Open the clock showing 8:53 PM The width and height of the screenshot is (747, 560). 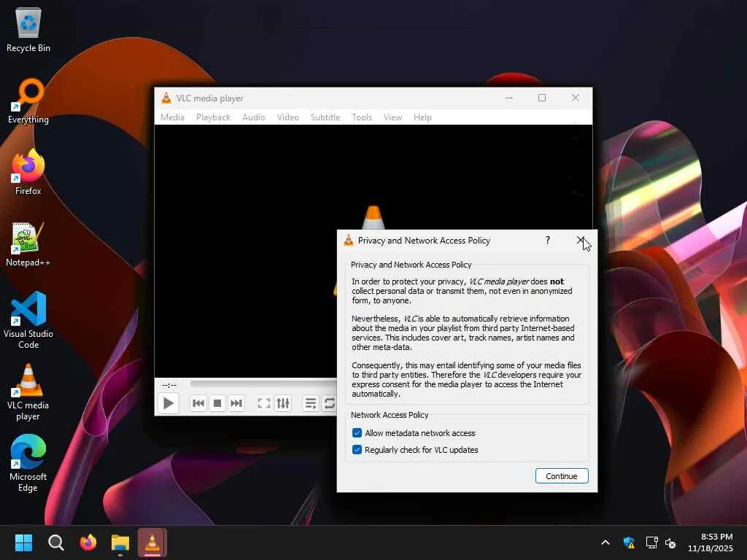point(711,542)
